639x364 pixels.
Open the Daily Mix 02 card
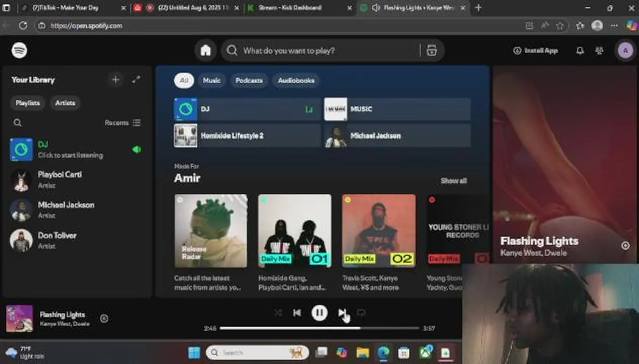[x=379, y=243]
